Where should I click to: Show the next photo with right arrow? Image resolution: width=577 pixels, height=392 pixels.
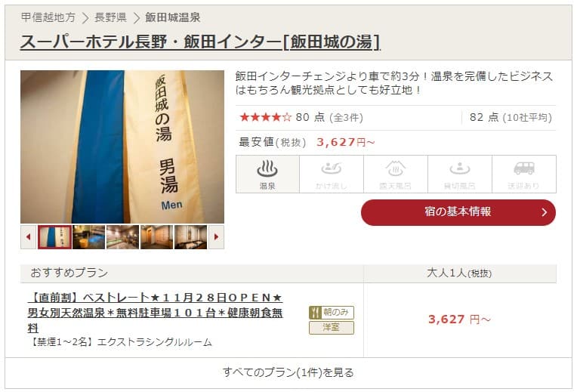click(216, 237)
